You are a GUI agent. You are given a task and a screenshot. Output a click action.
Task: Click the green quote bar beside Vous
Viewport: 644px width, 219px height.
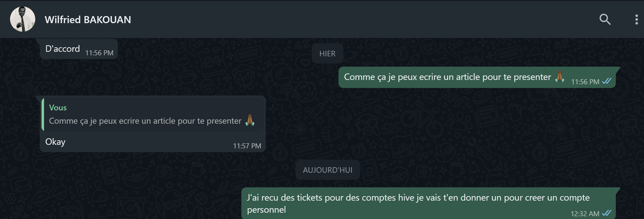click(x=43, y=114)
